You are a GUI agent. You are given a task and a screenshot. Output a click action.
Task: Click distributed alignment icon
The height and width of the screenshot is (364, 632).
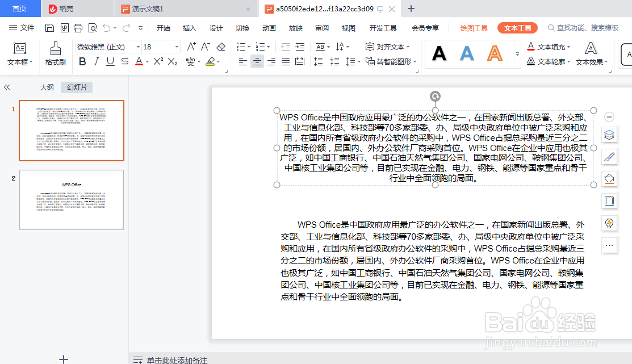click(300, 62)
